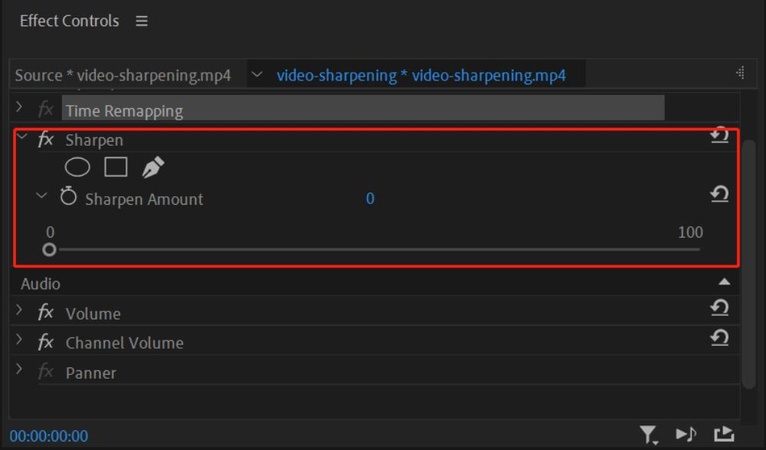Expand the Channel Volume effect
766x450 pixels.
click(19, 341)
